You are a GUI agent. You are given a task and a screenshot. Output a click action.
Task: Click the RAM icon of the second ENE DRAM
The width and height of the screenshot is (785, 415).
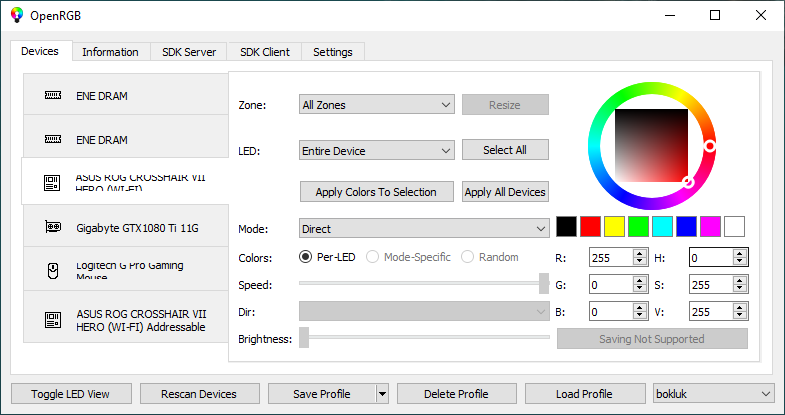53,139
